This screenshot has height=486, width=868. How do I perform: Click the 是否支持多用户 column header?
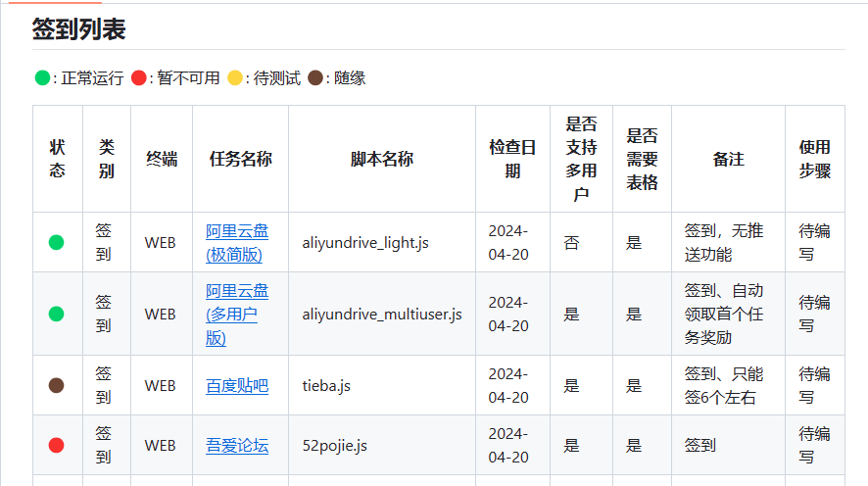point(581,159)
